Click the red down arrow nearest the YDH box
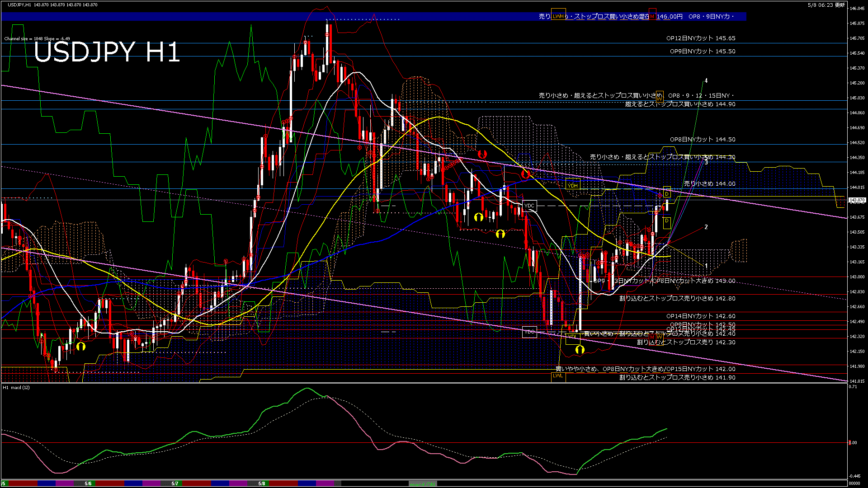 coord(525,174)
